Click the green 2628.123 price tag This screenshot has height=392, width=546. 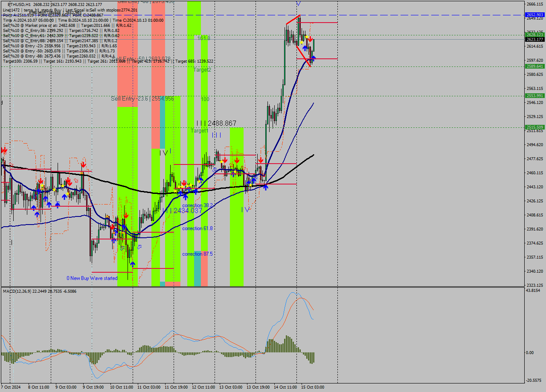[534, 35]
